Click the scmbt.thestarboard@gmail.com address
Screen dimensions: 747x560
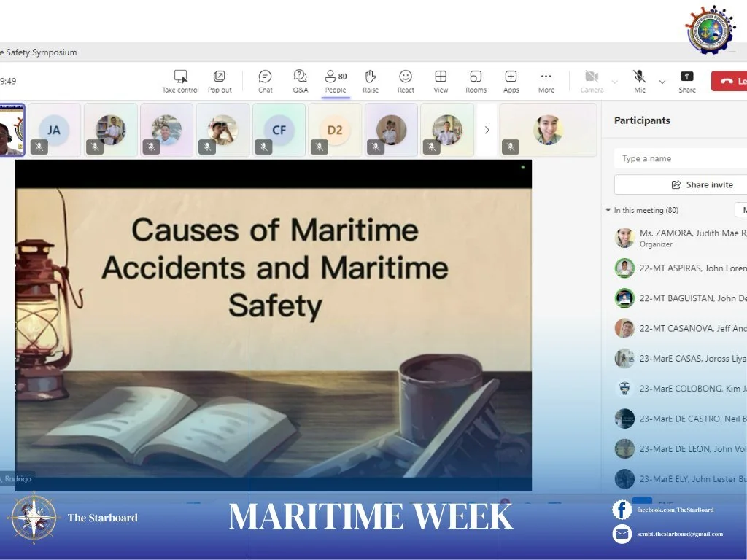point(680,534)
